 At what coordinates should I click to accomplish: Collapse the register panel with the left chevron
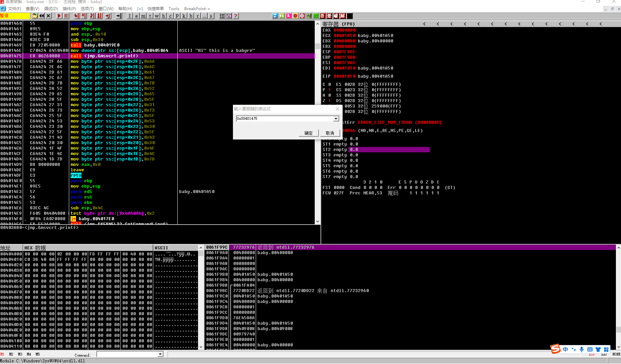point(424,24)
